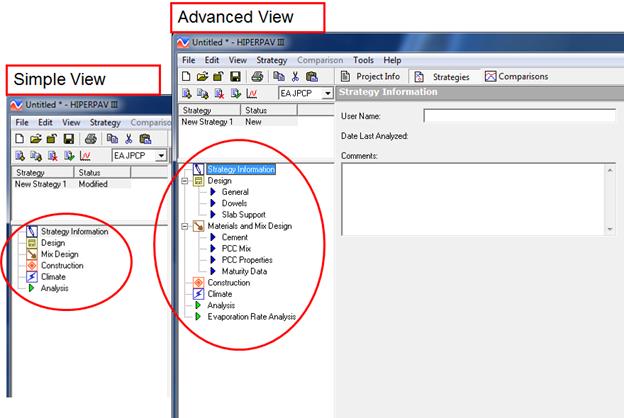This screenshot has height=418, width=624.
Task: Select Strategy Information in Advanced View tree
Action: coord(241,169)
